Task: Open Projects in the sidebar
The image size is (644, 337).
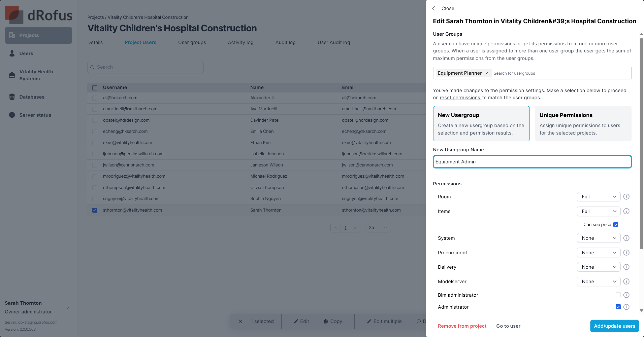Action: [39, 35]
